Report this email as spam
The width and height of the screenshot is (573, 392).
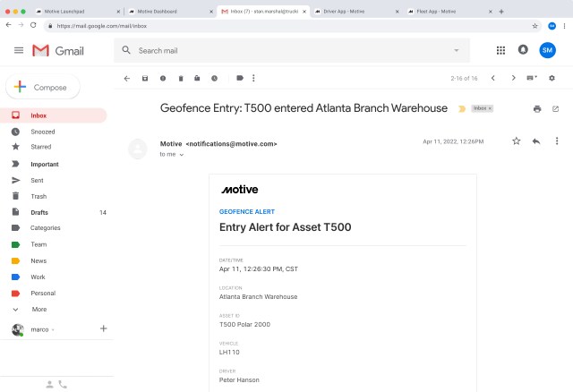[x=163, y=79]
